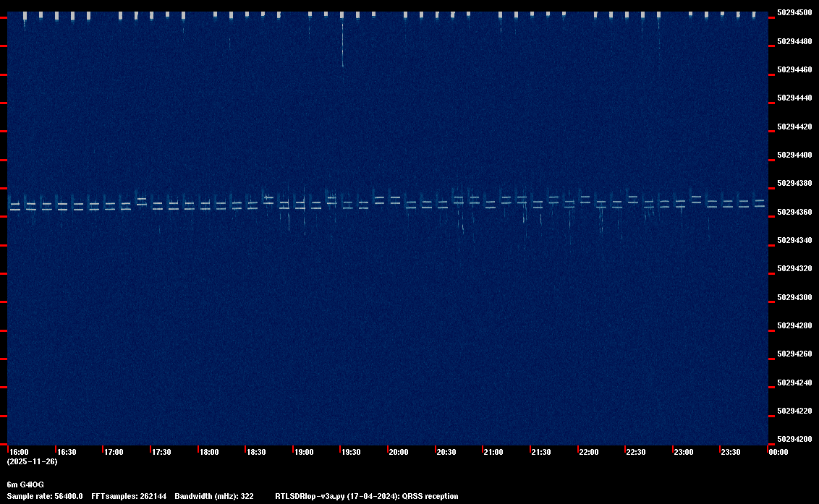Click the 18:30 time axis label
The height and width of the screenshot is (504, 819).
(256, 452)
